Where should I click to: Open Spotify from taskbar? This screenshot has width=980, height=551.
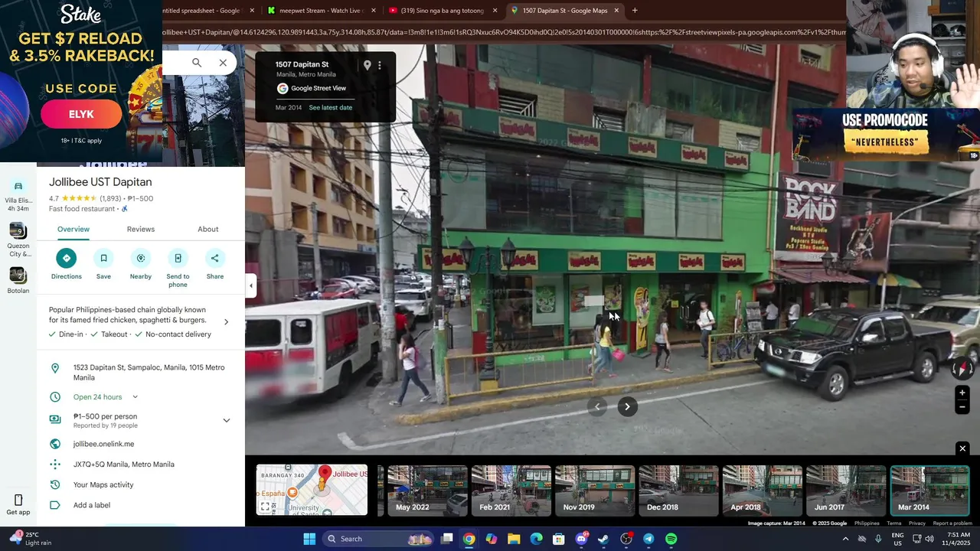click(x=671, y=539)
